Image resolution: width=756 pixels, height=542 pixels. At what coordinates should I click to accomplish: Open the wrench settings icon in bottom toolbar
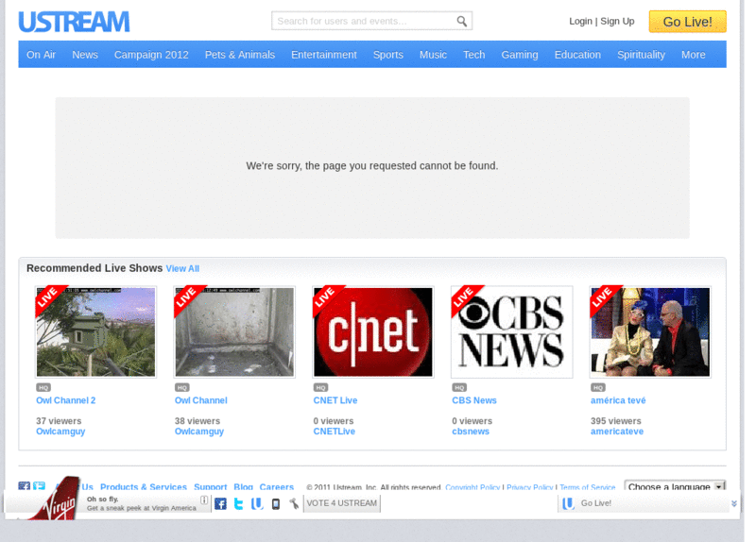294,504
